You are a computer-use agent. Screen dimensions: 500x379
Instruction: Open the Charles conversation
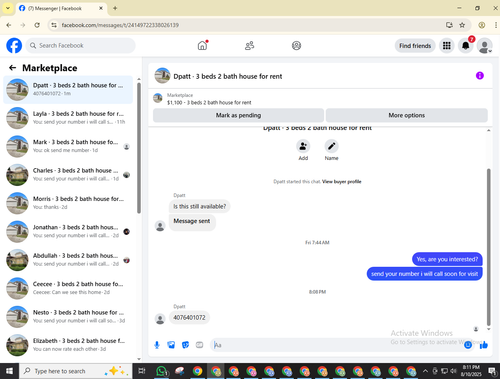point(68,174)
